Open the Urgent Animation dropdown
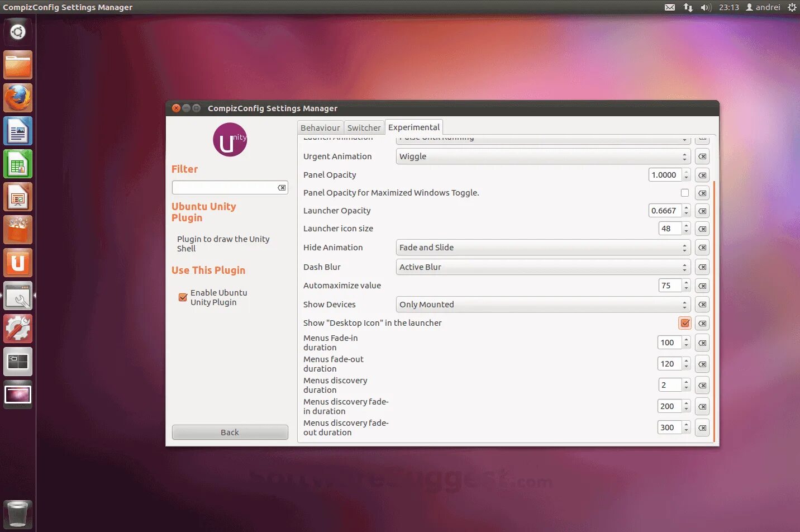Screen dimensions: 800x532 [x=543, y=156]
